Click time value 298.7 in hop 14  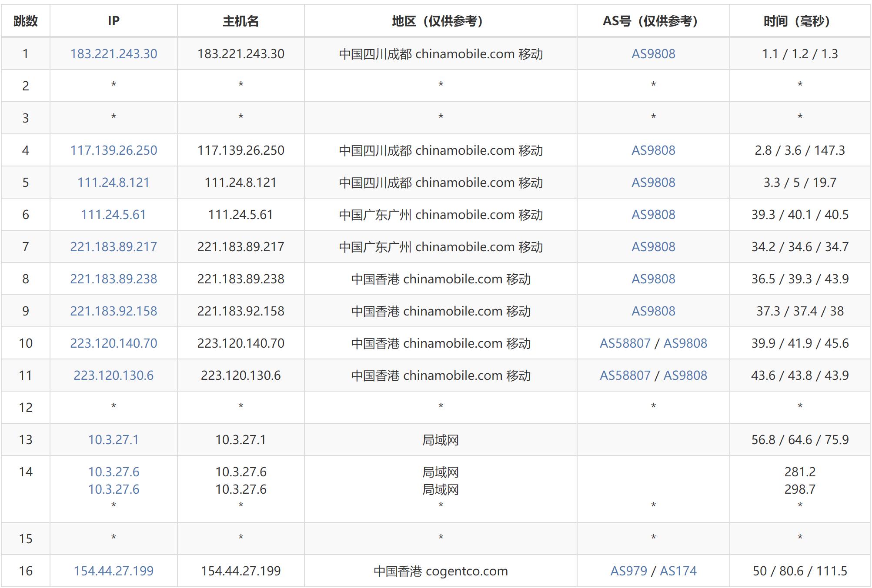point(800,489)
